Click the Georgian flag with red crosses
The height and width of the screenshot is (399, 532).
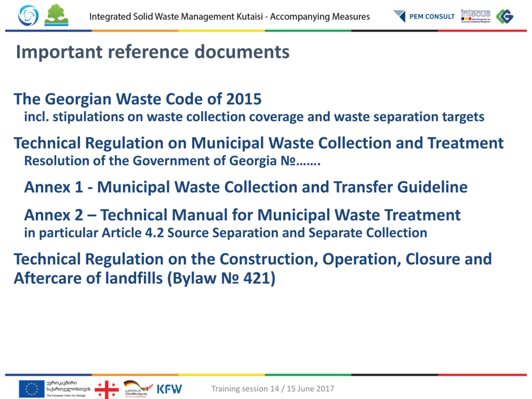tap(107, 389)
